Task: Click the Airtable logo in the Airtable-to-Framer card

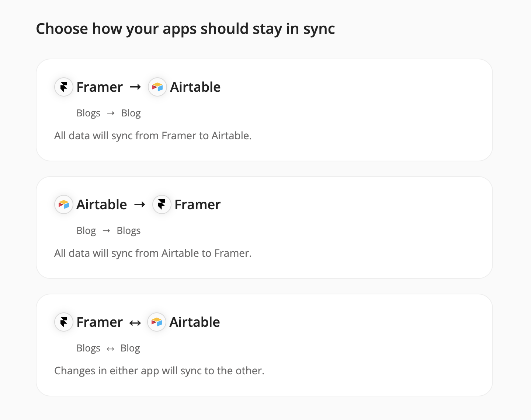Action: [x=64, y=204]
